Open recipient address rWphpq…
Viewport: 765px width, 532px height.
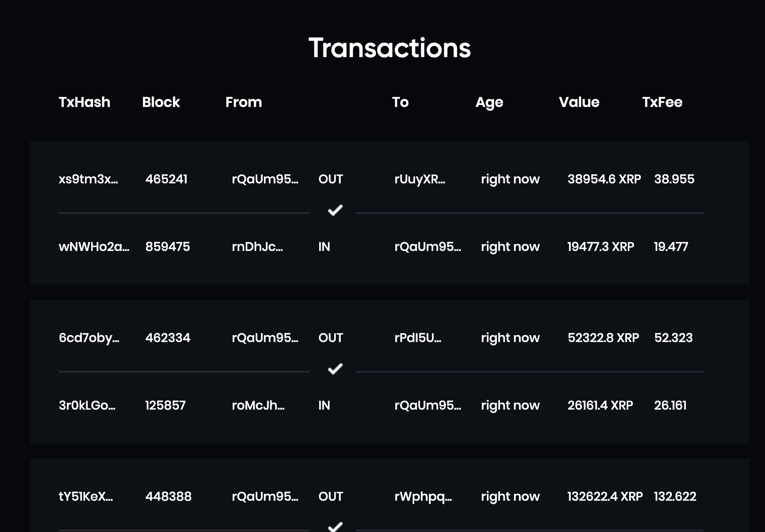click(x=423, y=497)
